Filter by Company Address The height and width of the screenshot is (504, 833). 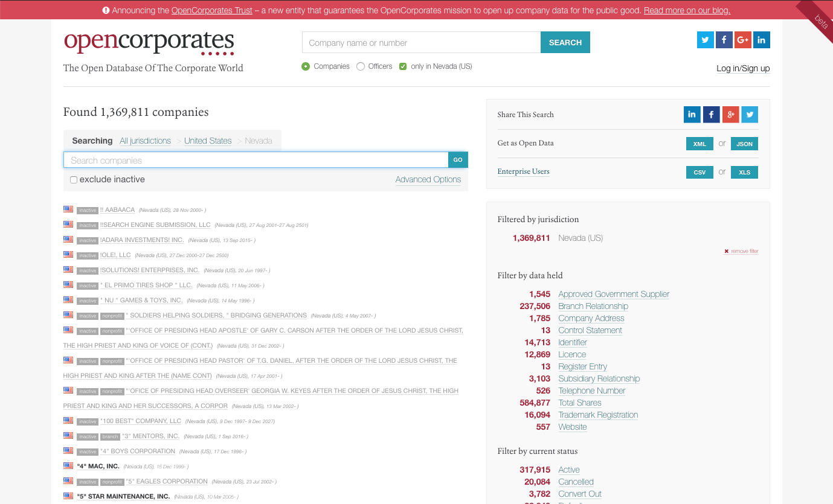tap(591, 318)
